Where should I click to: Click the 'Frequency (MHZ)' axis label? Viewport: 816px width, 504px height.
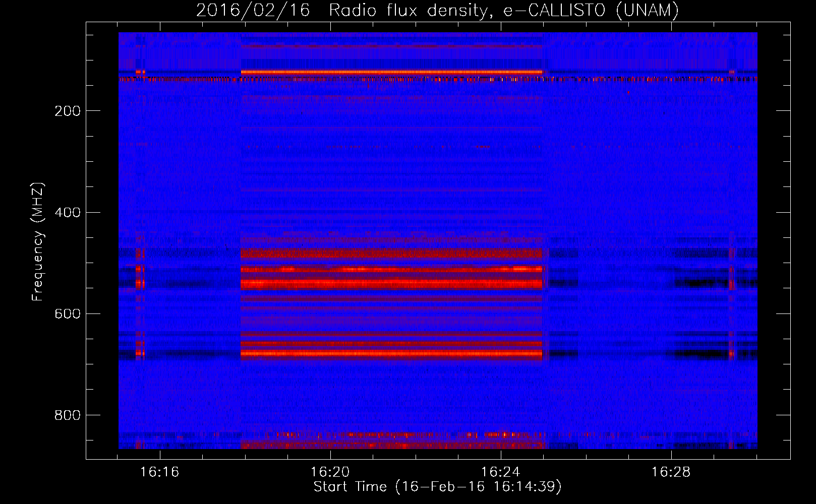click(x=38, y=242)
